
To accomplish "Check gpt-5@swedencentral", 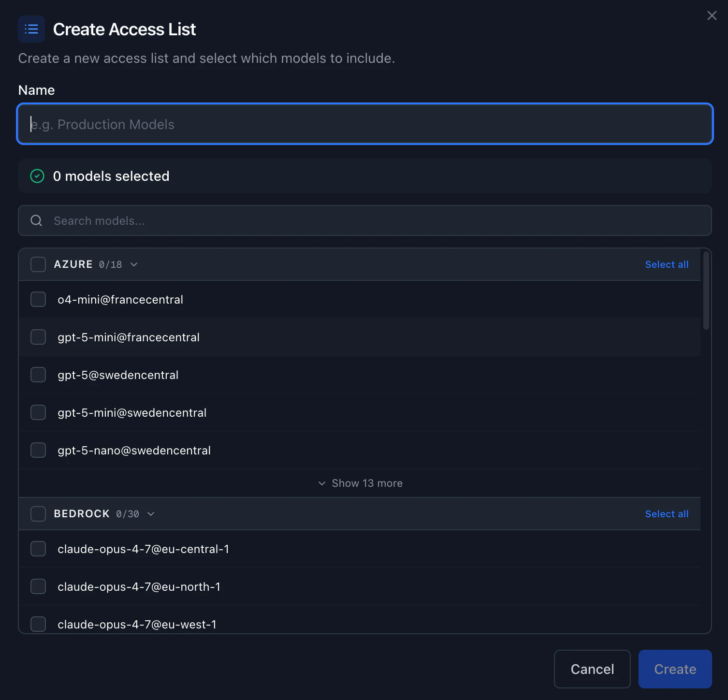I will [38, 375].
